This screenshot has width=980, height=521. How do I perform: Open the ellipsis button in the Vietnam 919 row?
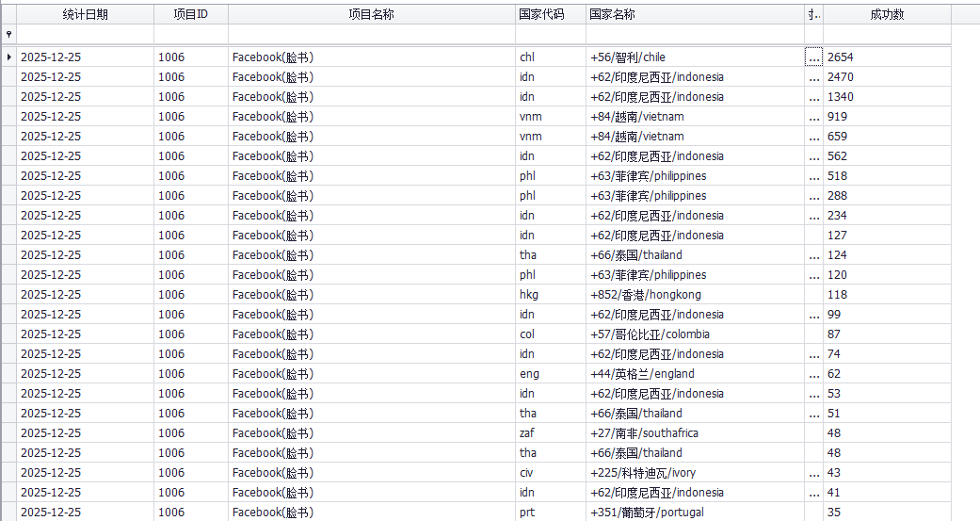pos(814,117)
